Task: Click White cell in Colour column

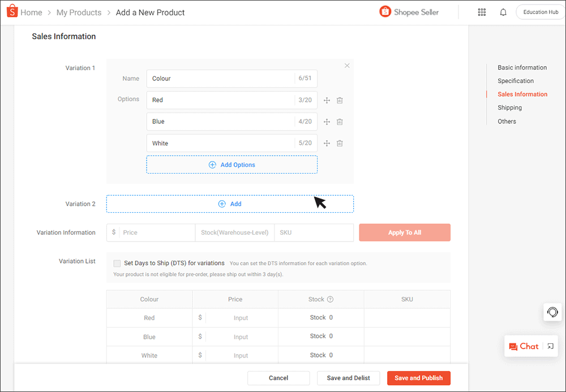Action: click(149, 355)
